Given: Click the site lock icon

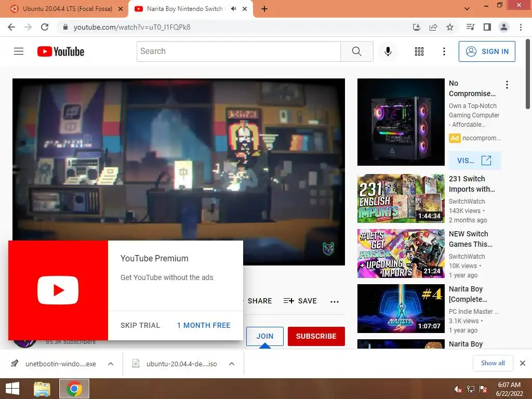Looking at the screenshot, I should point(65,27).
